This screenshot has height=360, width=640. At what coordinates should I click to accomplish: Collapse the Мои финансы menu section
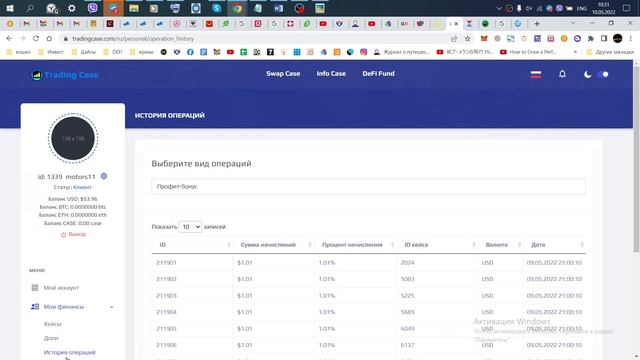click(x=111, y=307)
